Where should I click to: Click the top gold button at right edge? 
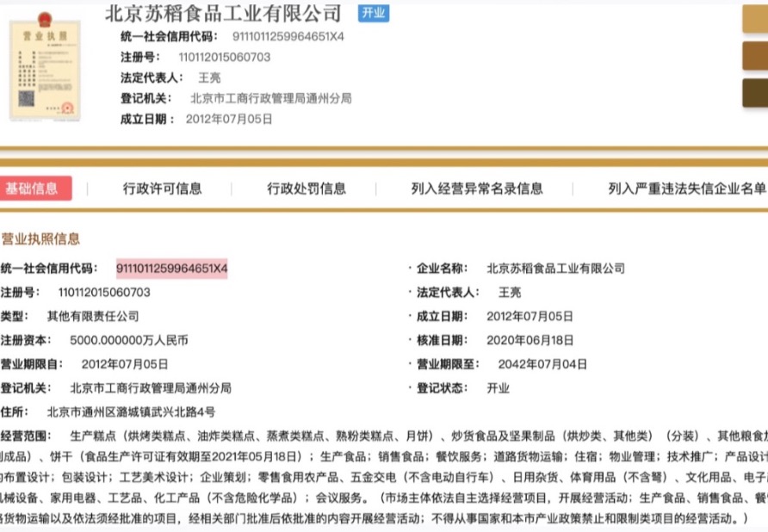pyautogui.click(x=754, y=19)
